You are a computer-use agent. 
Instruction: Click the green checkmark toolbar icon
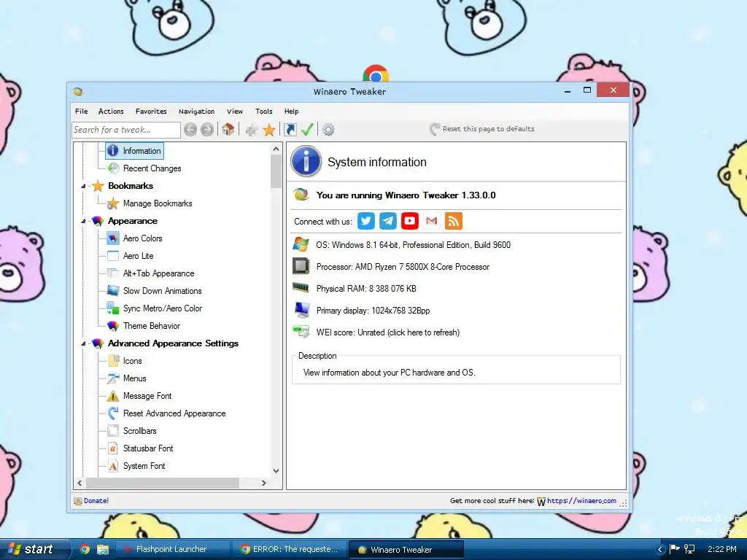click(x=307, y=130)
